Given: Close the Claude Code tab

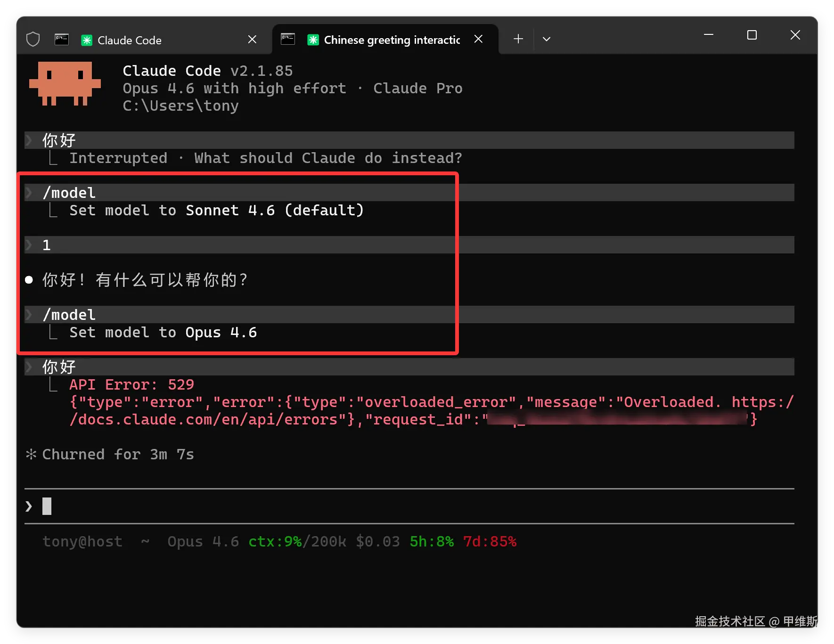Looking at the screenshot, I should point(252,40).
